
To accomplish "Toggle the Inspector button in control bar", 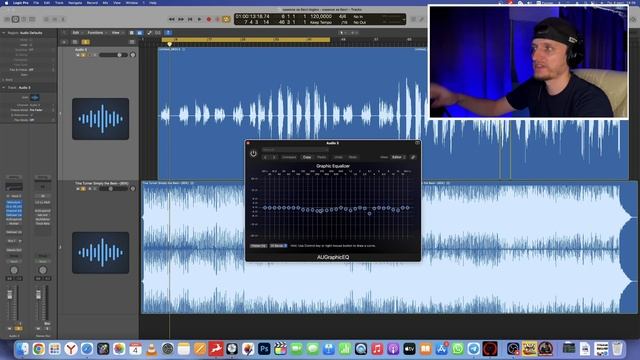I will point(15,19).
